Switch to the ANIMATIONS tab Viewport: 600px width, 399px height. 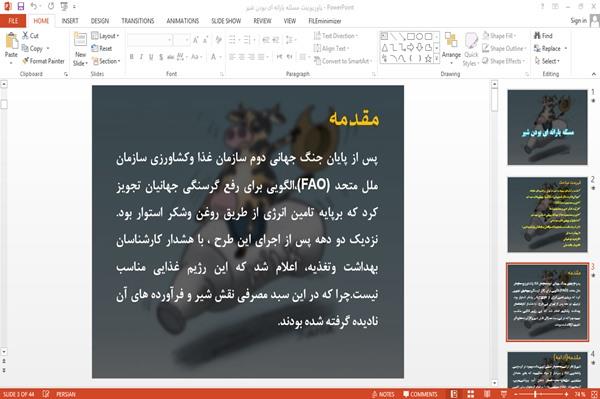coord(183,21)
